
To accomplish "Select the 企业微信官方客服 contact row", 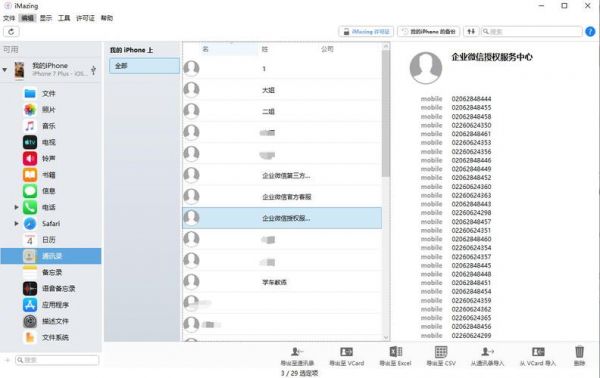I will (282, 197).
